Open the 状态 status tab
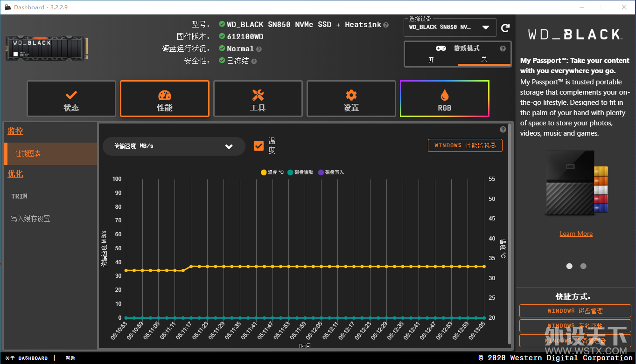This screenshot has height=364, width=636. point(71,99)
